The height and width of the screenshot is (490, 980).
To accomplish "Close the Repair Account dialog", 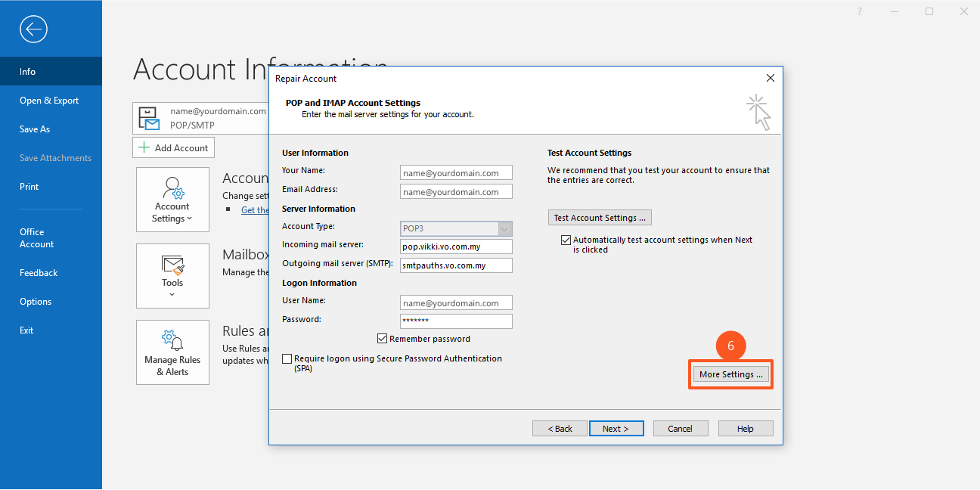I will [x=770, y=78].
